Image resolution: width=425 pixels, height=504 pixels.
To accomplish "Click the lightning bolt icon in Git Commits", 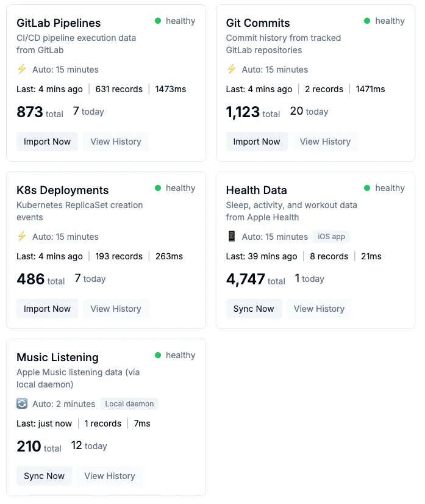I will point(232,70).
